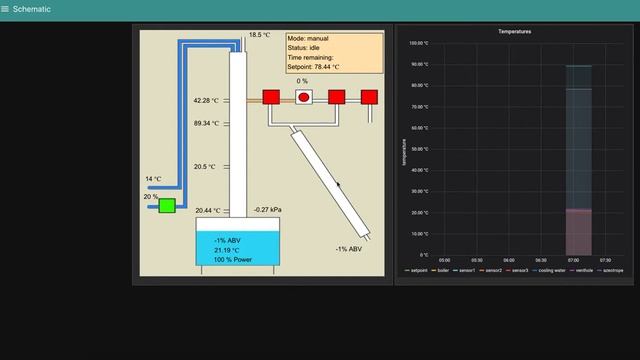This screenshot has height=360, width=640.
Task: Click the red valve square right of circle valve
Action: coord(337,97)
